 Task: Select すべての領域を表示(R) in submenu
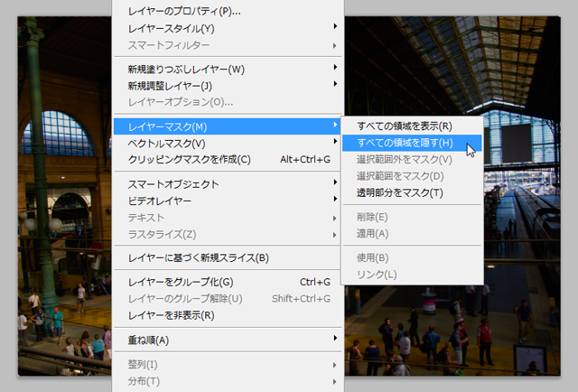coord(412,126)
